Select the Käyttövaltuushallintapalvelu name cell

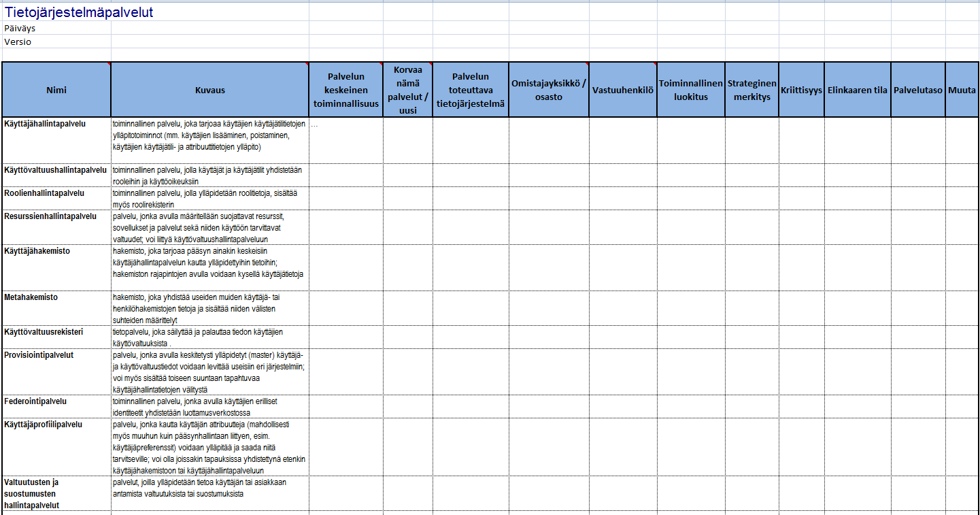point(56,176)
